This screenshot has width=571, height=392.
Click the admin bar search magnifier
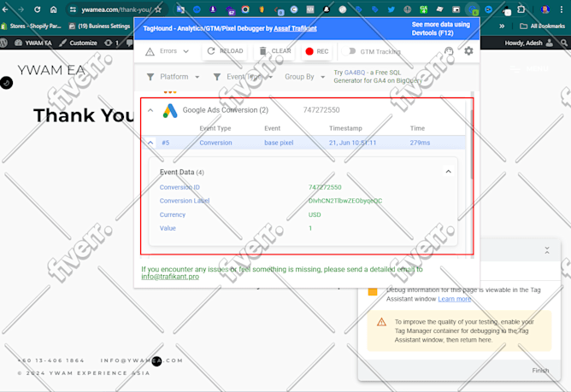(x=564, y=43)
